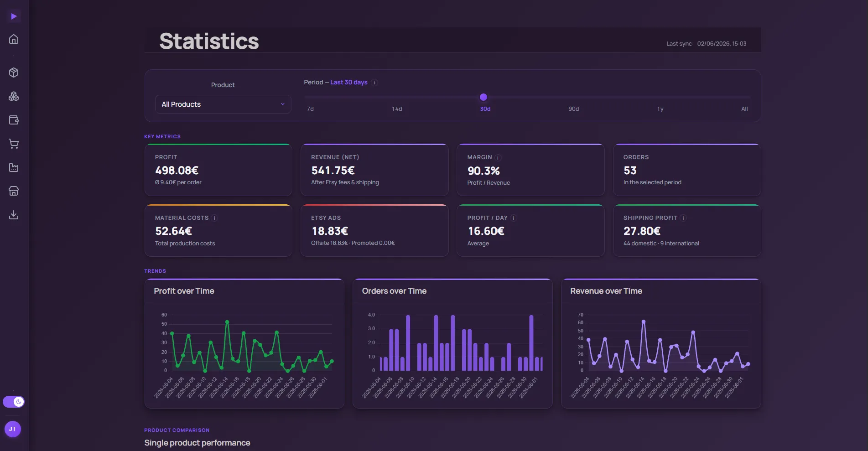Click the 'Last 30 days' period link
868x451 pixels.
349,83
